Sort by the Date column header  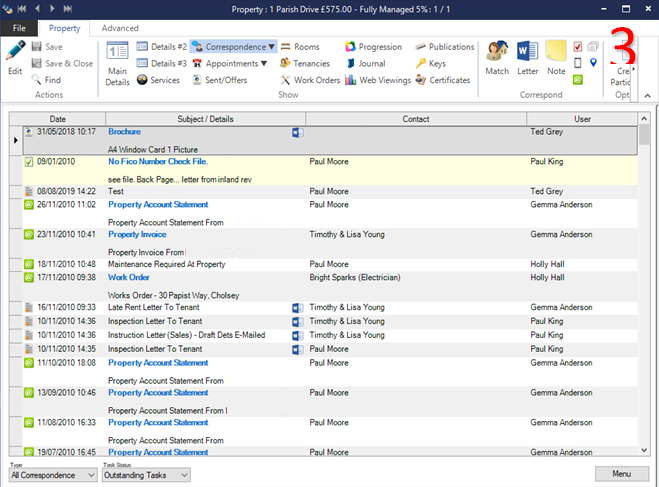(x=58, y=119)
